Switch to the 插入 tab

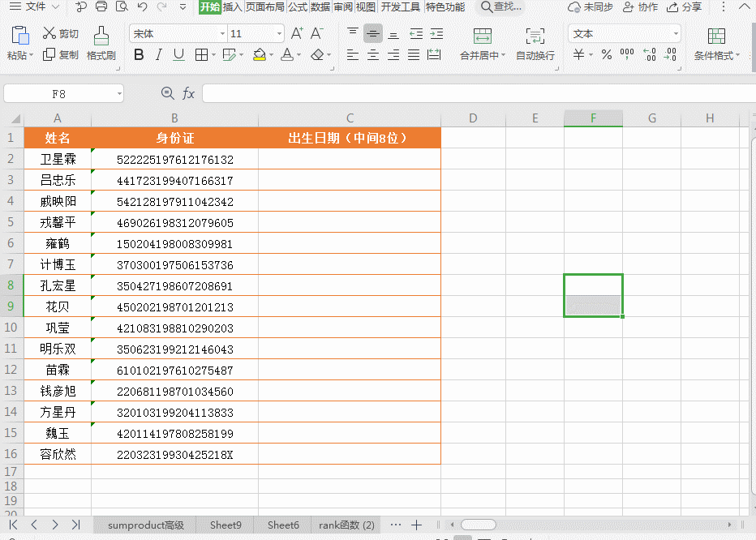click(x=232, y=6)
